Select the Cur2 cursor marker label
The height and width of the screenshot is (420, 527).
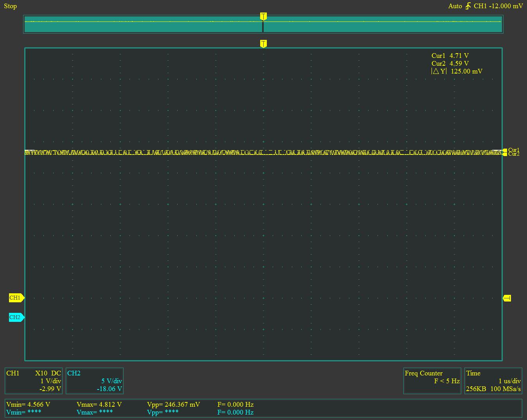tap(513, 154)
